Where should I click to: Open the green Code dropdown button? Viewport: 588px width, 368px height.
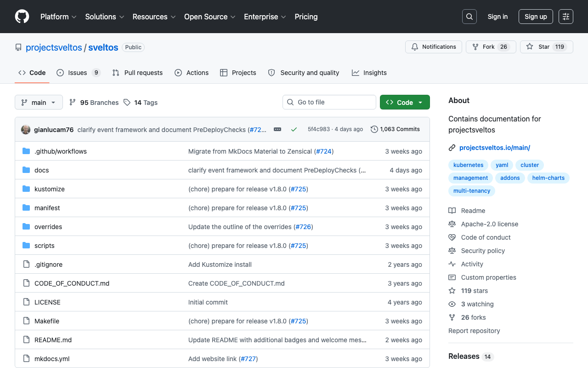pos(405,102)
